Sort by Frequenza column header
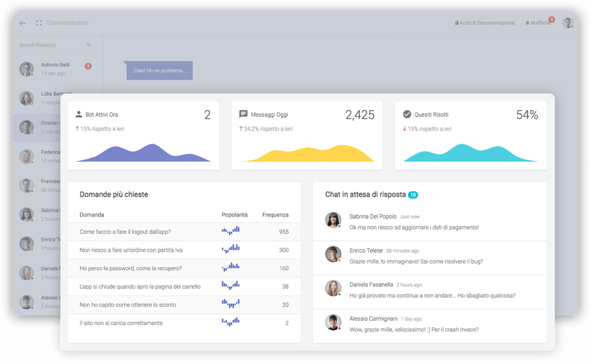The height and width of the screenshot is (364, 591). tap(275, 214)
